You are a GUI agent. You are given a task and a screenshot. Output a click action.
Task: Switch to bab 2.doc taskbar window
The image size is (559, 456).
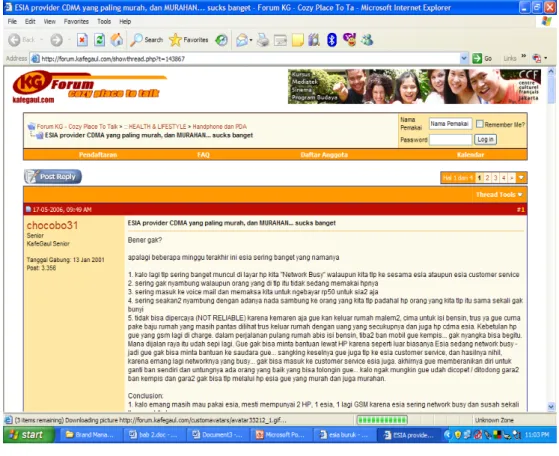(155, 435)
